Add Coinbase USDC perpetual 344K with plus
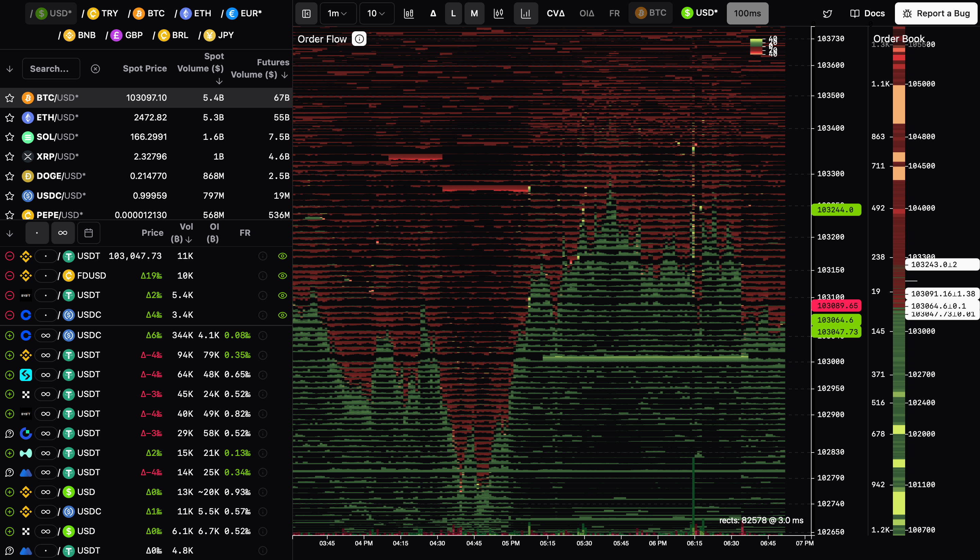 [x=10, y=335]
